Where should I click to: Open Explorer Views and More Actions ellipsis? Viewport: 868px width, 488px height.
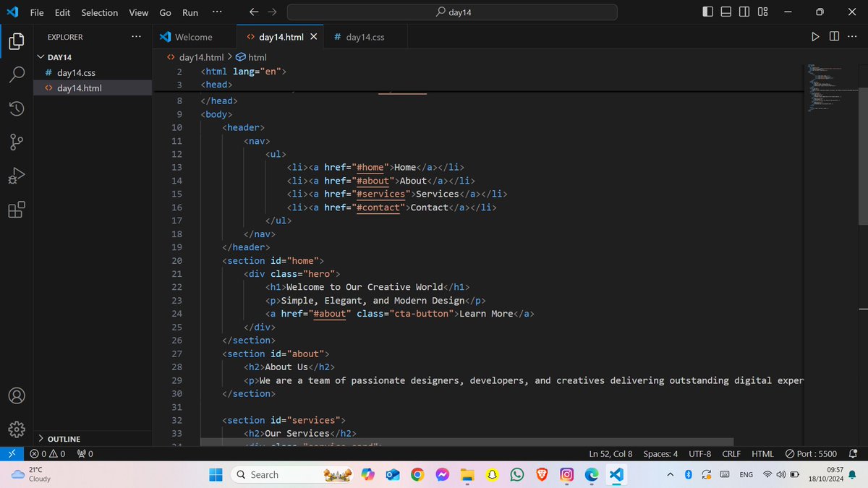pos(137,36)
